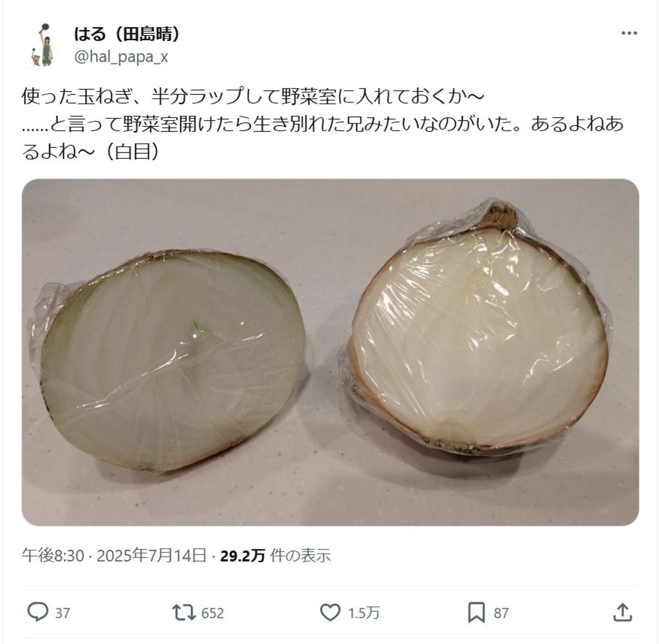Click the date 2025年7月14日
This screenshot has width=659, height=644.
point(151,555)
